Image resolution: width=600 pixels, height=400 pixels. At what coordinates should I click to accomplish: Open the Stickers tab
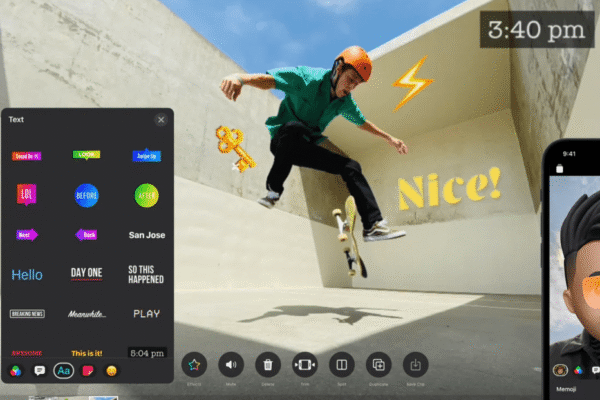(x=88, y=370)
